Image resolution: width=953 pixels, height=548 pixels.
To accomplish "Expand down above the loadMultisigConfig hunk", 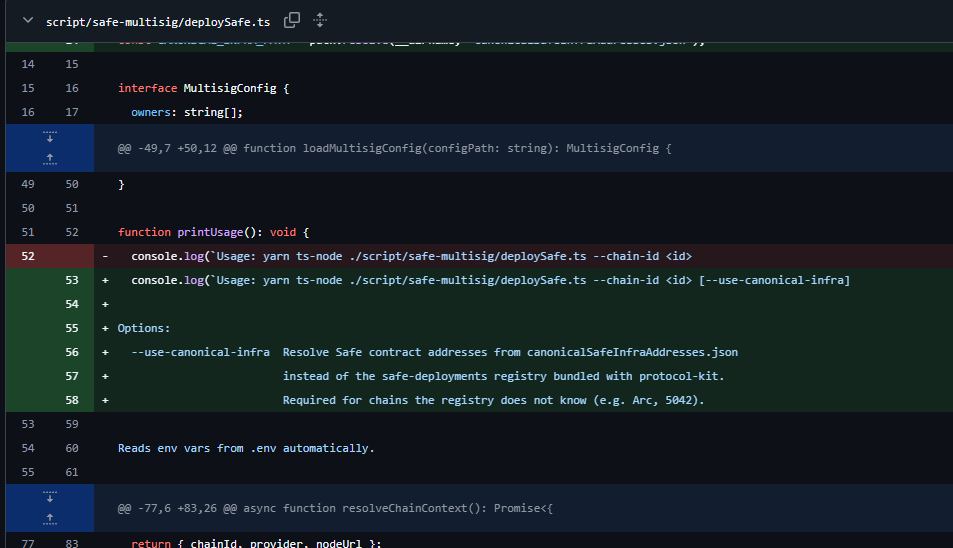I will coord(50,136).
